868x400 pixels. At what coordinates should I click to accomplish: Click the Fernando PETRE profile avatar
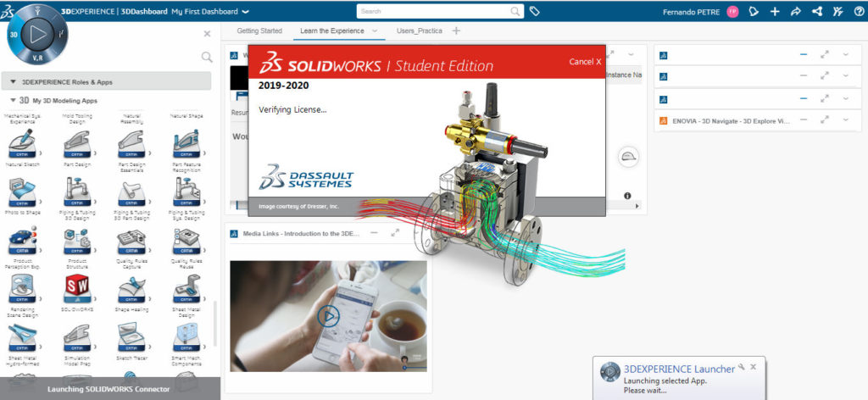tap(732, 12)
